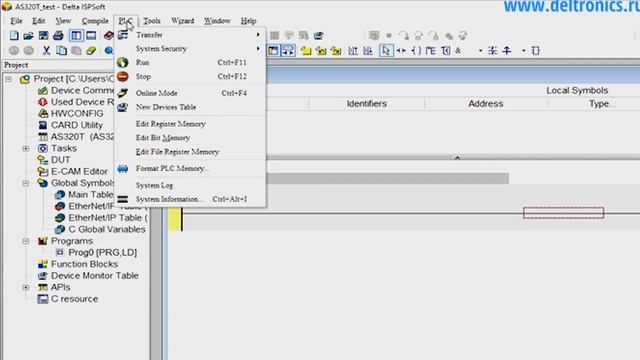Open the Compile menu
Viewport: 640px width, 360px height.
[x=95, y=21]
